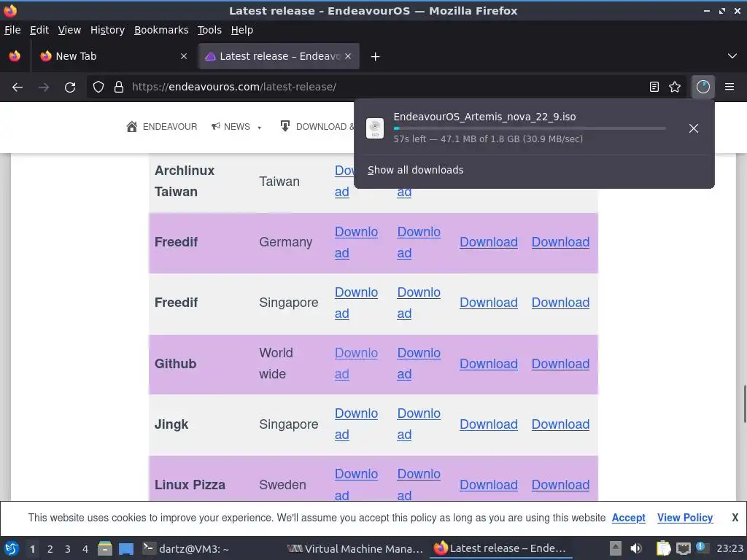Click the EndeavourOS_Artemis_nova_22_9.iso filename

[484, 117]
